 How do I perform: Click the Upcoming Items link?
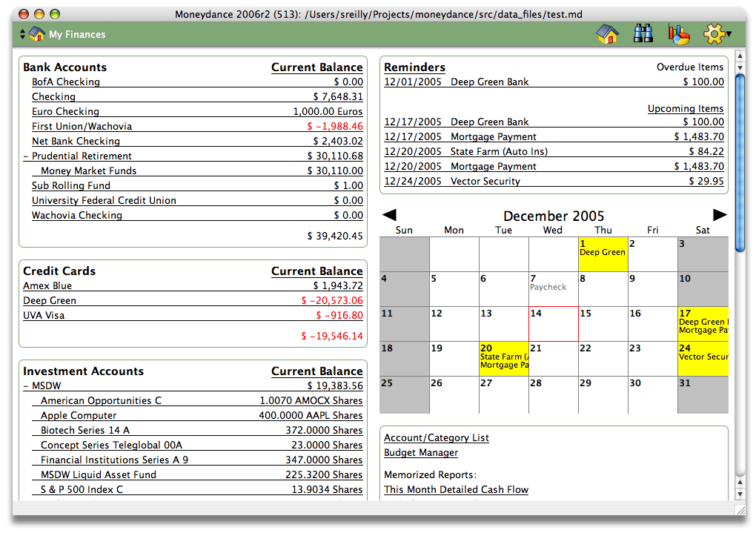tap(686, 108)
